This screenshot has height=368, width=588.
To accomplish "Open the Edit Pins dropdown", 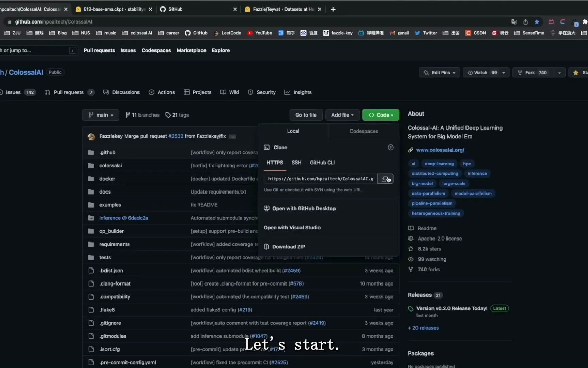I will pyautogui.click(x=439, y=73).
